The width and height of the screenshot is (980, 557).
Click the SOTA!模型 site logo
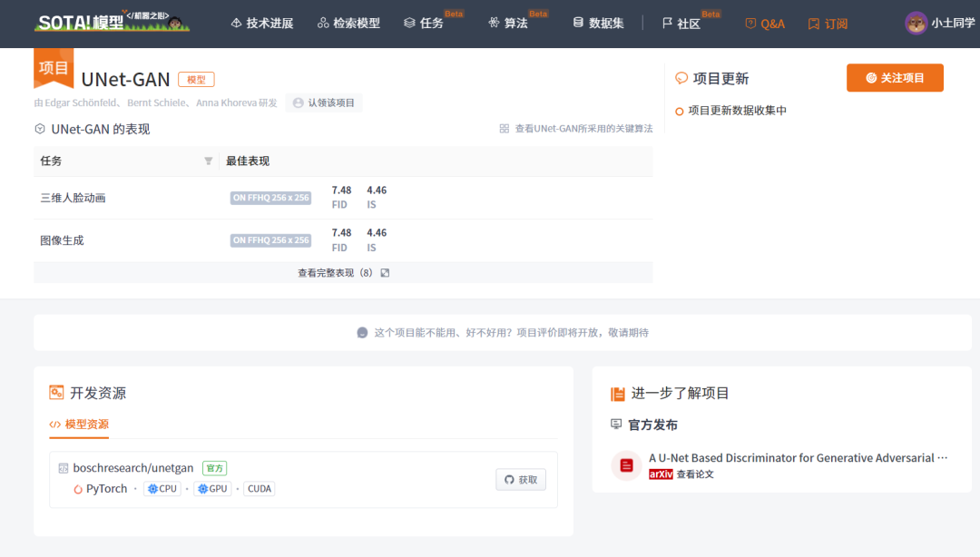click(112, 22)
